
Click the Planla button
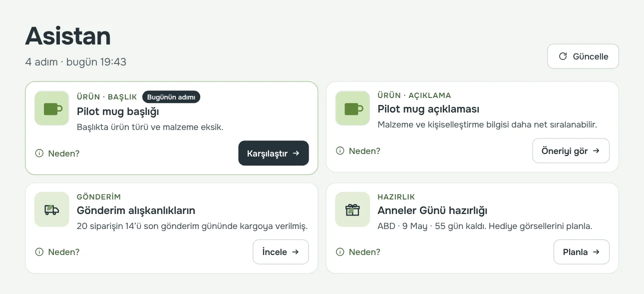point(581,252)
